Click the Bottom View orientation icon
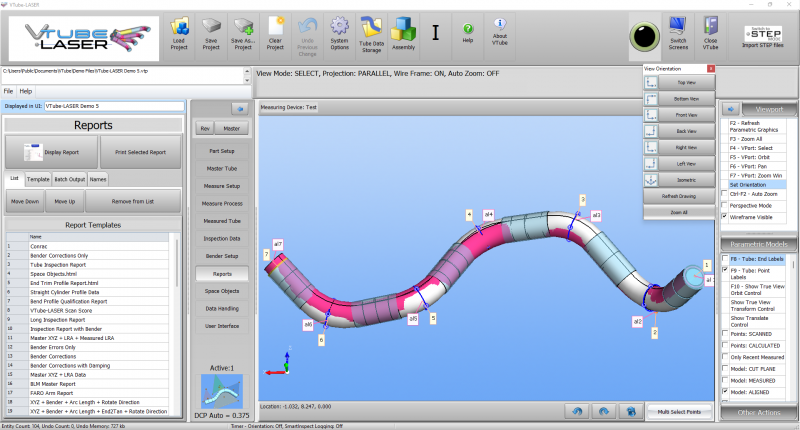Viewport: 800px width, 430px height. (651, 98)
